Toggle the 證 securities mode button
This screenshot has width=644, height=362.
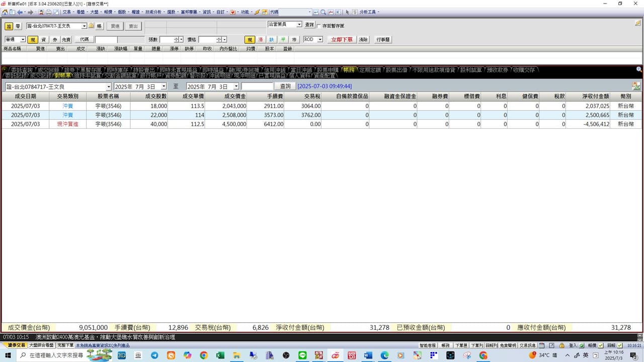(x=9, y=26)
